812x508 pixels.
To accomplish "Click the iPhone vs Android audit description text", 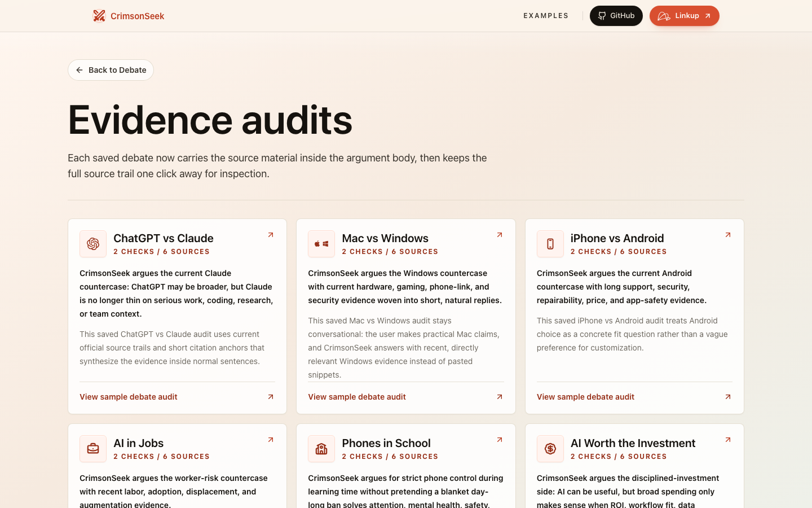I will coord(632,334).
